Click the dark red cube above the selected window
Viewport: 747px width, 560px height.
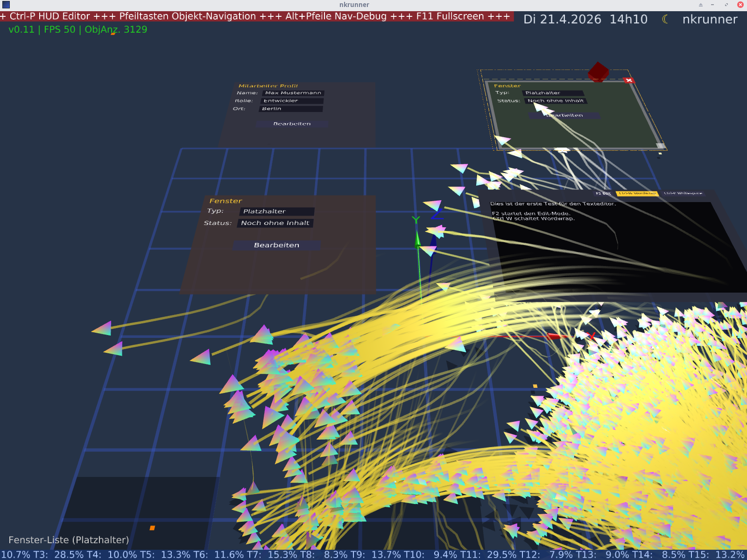coord(598,72)
